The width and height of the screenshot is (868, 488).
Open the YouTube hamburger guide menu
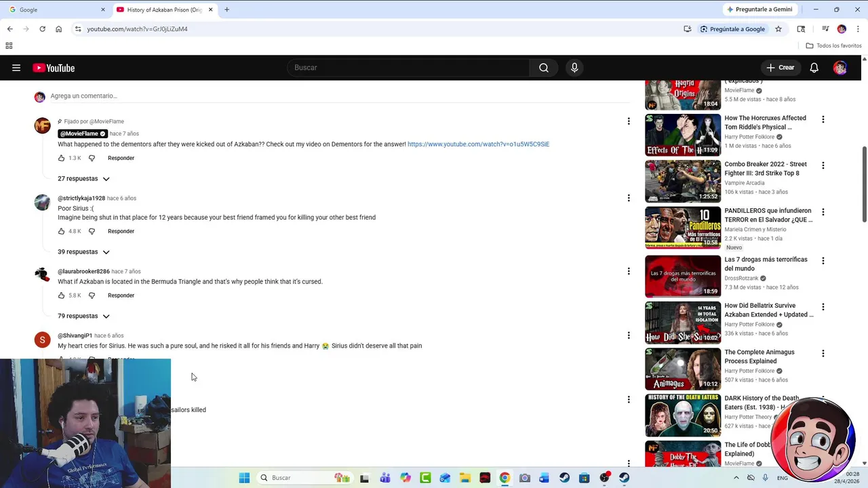click(16, 68)
